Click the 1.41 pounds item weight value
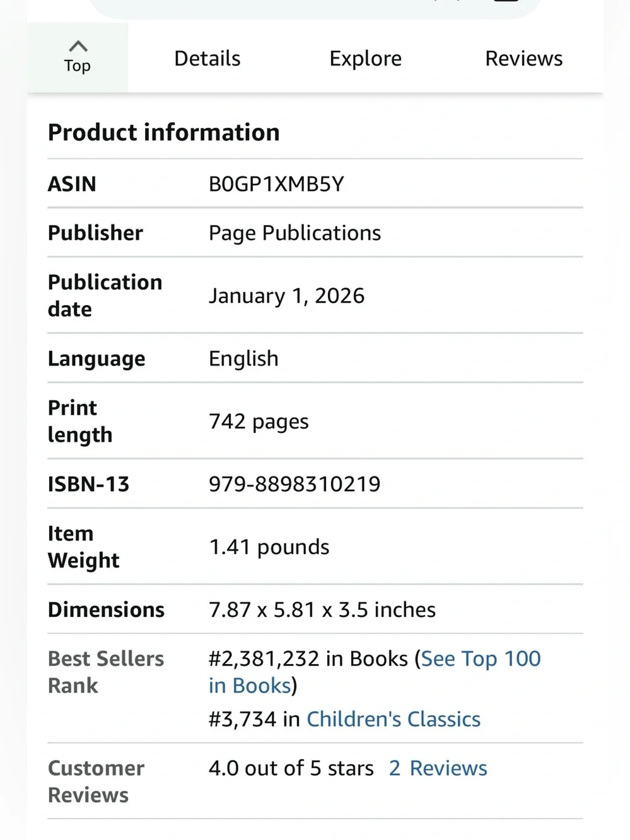This screenshot has height=840, width=630. (269, 546)
